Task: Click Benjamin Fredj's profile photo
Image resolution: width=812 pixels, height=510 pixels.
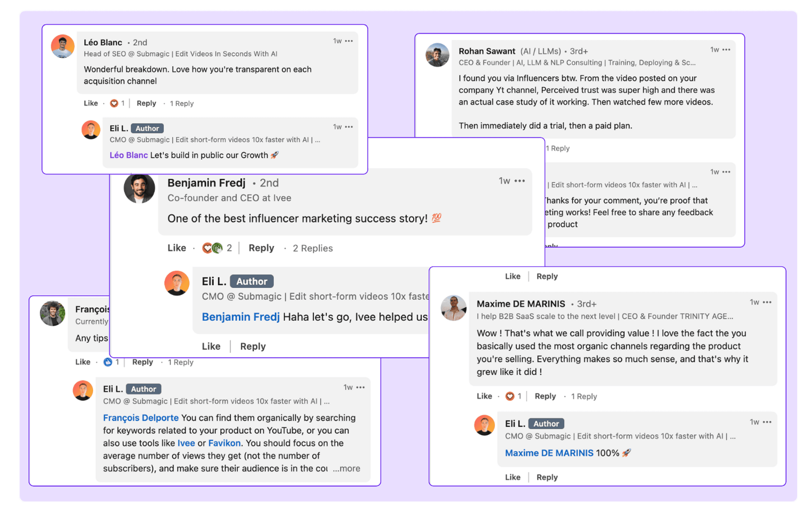Action: coord(139,188)
